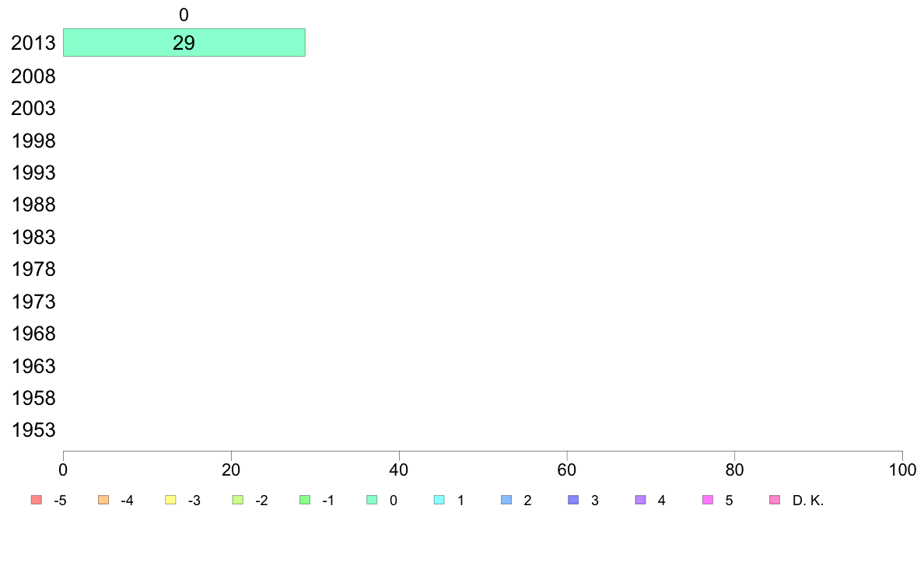This screenshot has height=572, width=924.
Task: Click the 1998 year label
Action: pyautogui.click(x=33, y=141)
